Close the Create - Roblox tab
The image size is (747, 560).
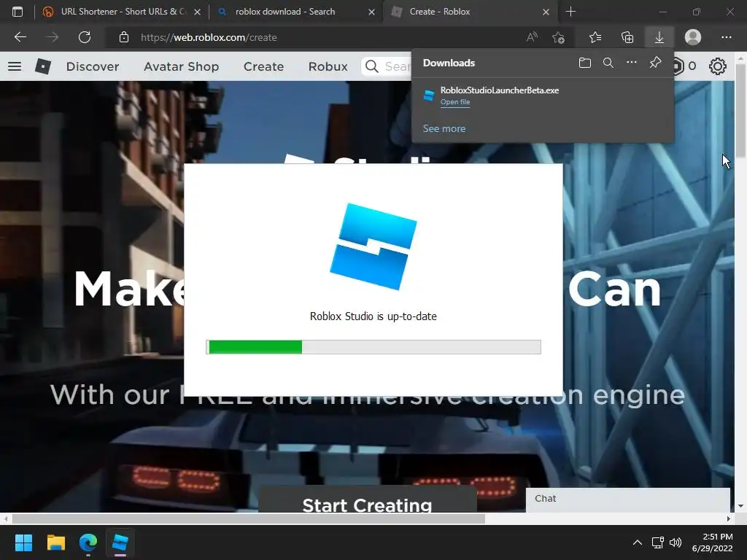pos(546,12)
